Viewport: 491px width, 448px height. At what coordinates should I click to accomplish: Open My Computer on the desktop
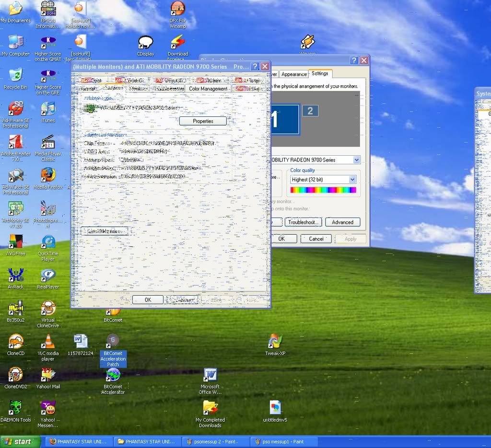click(x=15, y=46)
